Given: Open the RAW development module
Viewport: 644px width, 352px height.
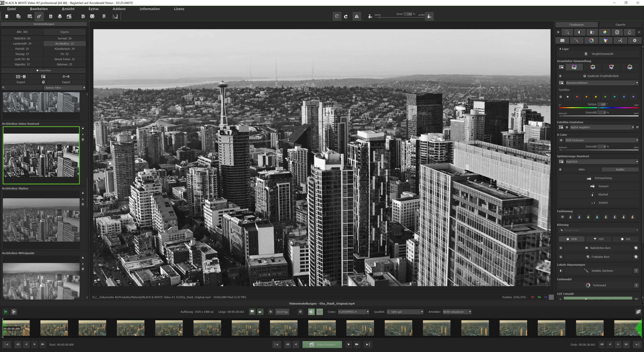Looking at the screenshot, I should [30, 16].
